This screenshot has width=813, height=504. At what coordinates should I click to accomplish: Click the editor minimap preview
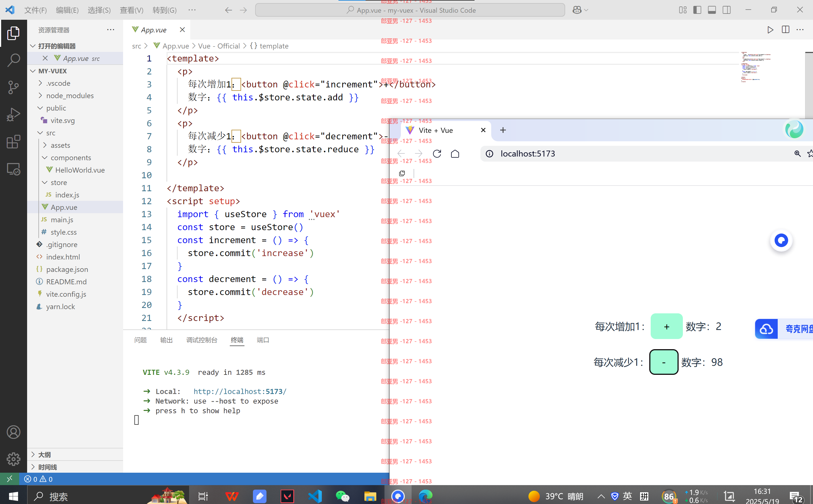756,67
